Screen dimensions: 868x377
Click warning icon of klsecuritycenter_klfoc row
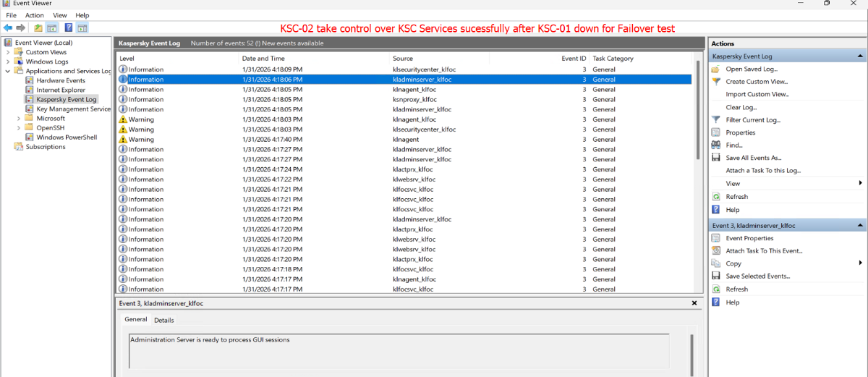click(123, 130)
